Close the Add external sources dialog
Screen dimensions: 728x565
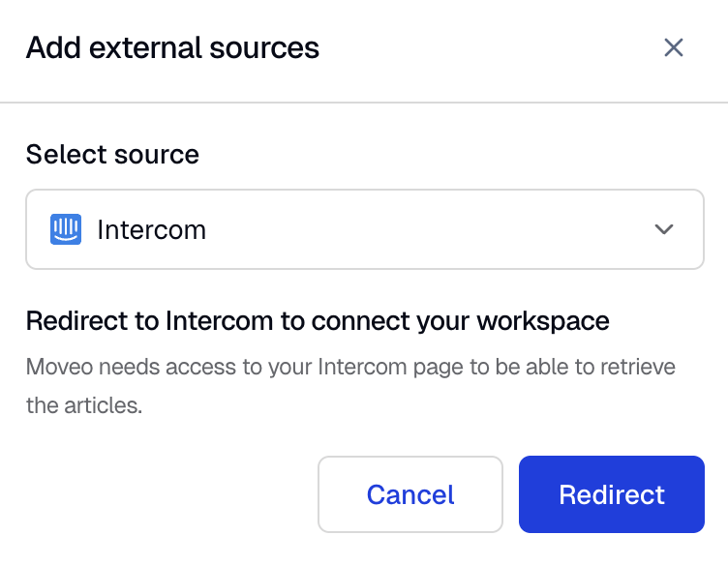click(673, 47)
